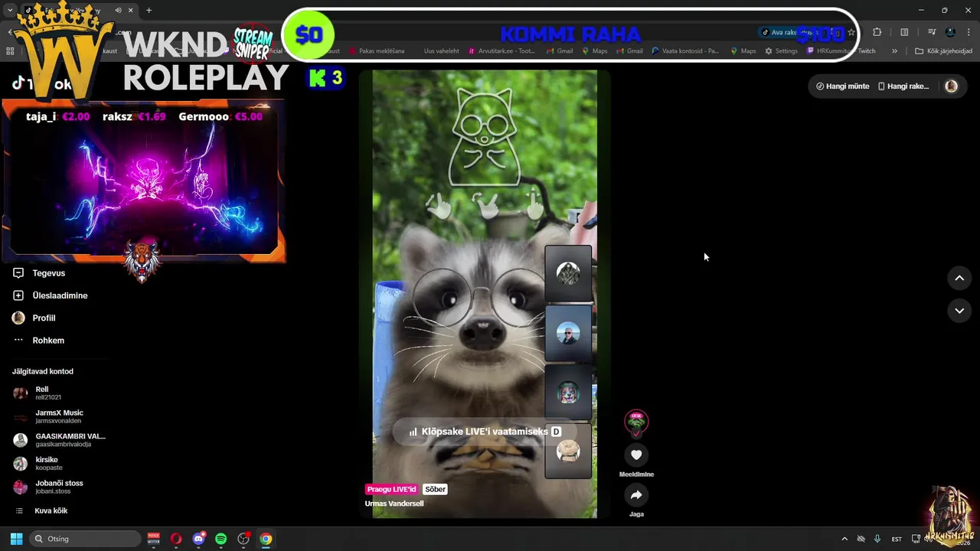Share the video with Jaga arrow
Viewport: 980px width, 551px height.
[x=636, y=495]
